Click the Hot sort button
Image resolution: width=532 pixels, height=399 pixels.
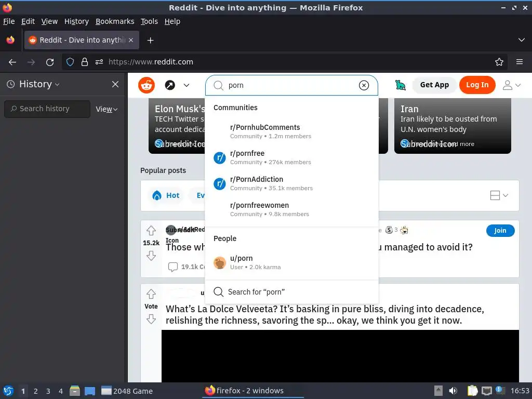166,195
